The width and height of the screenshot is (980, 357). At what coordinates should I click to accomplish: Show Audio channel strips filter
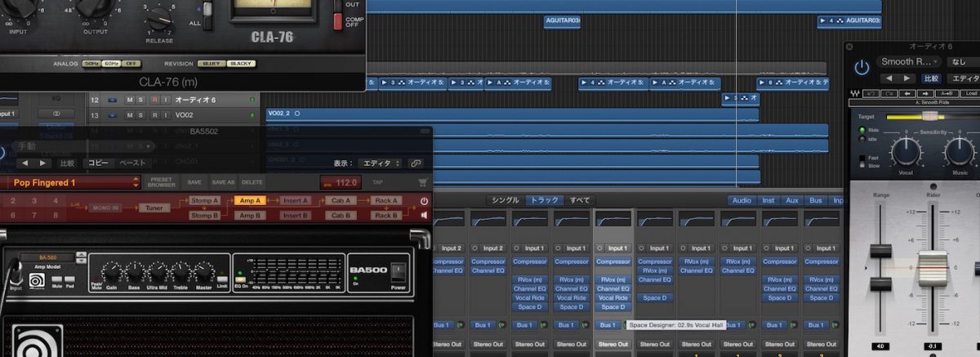742,200
